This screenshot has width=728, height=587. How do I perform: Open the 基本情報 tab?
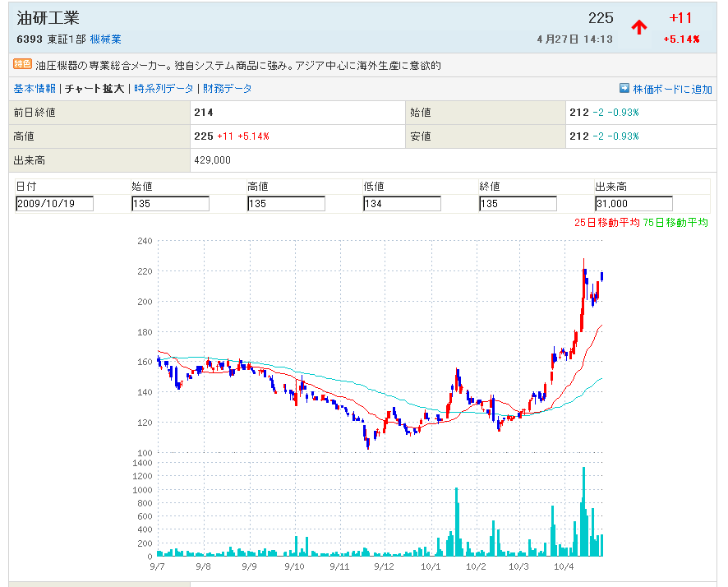coord(35,89)
